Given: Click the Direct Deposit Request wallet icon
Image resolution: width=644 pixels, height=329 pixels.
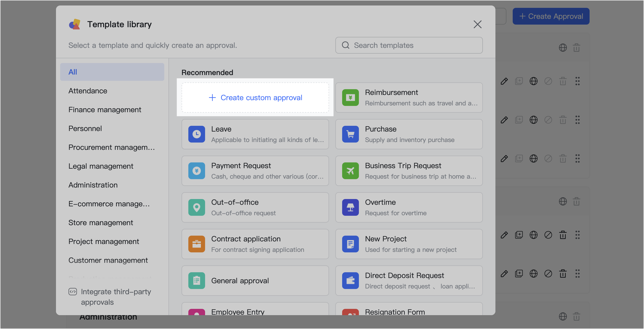Looking at the screenshot, I should point(350,280).
